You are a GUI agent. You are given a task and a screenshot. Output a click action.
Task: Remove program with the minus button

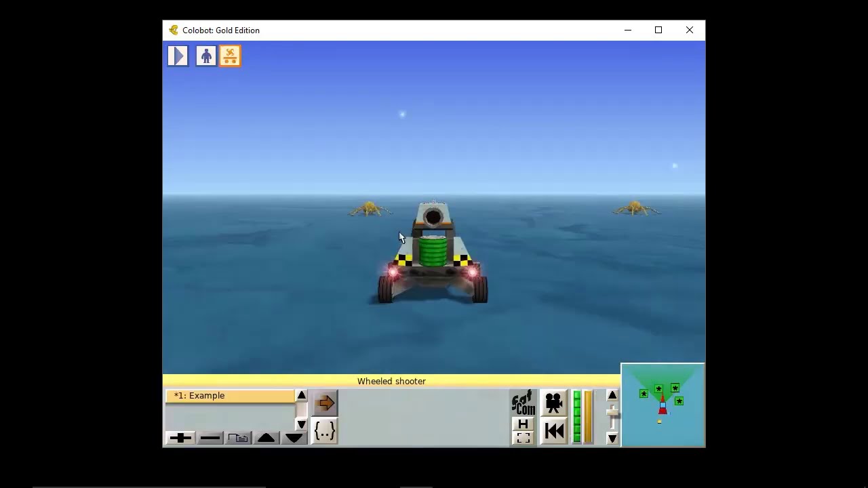tap(210, 438)
